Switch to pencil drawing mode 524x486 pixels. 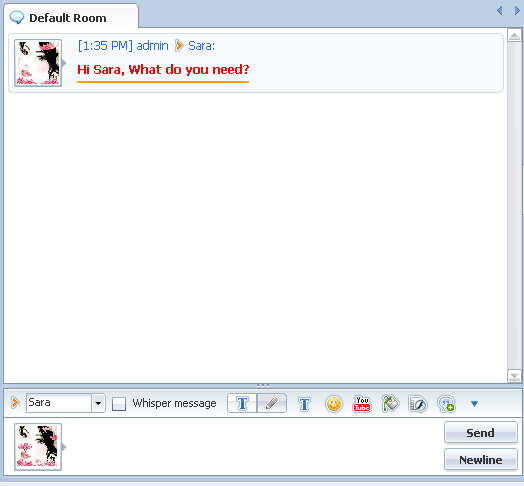272,403
